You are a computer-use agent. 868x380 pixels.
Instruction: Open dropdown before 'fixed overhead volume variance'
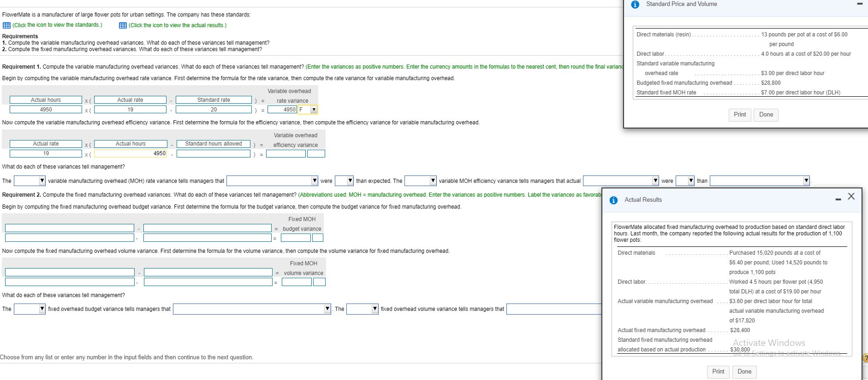click(363, 309)
